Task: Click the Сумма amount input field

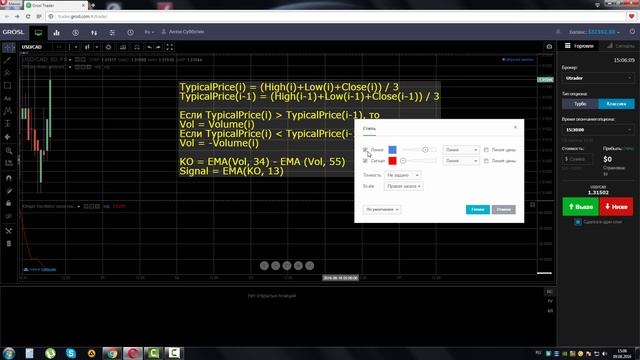Action: (x=578, y=159)
